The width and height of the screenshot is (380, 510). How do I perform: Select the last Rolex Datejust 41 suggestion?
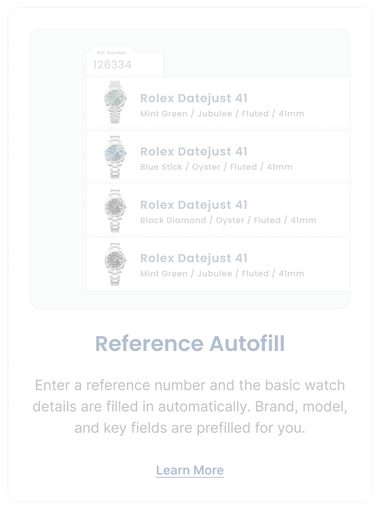(218, 264)
